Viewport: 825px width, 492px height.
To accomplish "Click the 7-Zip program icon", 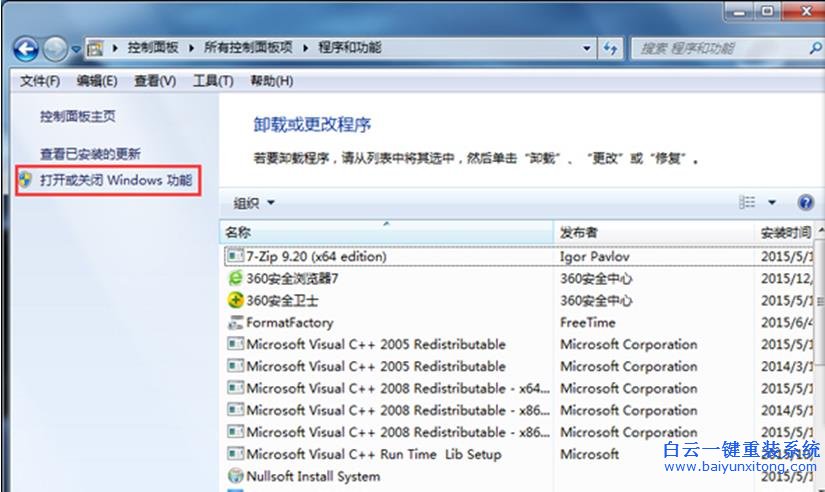I will (x=235, y=256).
